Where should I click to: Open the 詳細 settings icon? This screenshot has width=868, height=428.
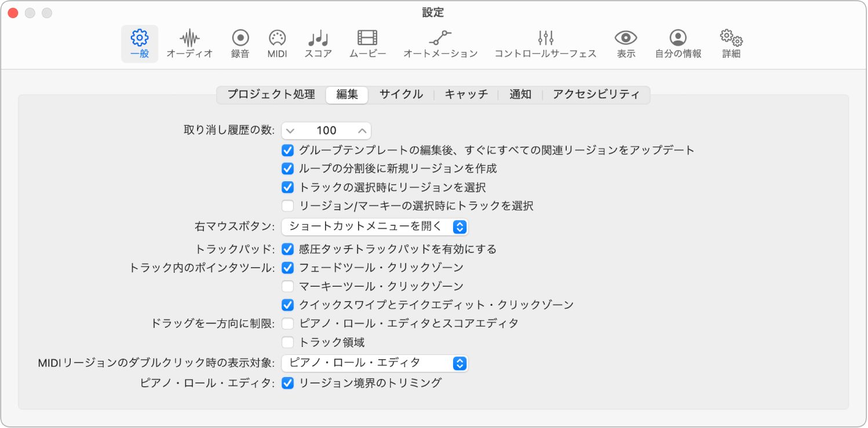tap(730, 43)
